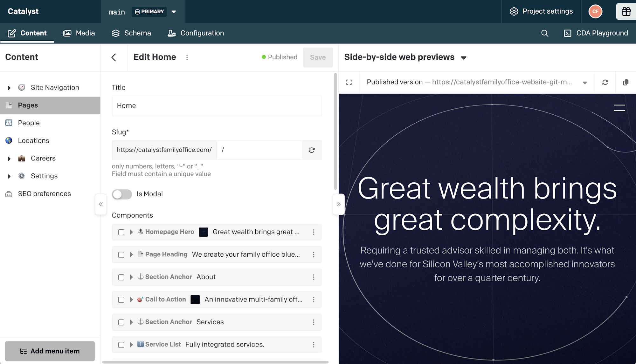Click the search magnifier icon

(x=544, y=33)
